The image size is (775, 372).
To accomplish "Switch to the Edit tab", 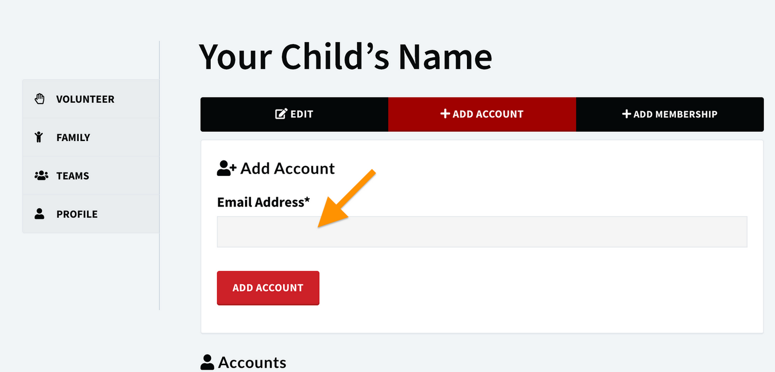I will coord(294,114).
